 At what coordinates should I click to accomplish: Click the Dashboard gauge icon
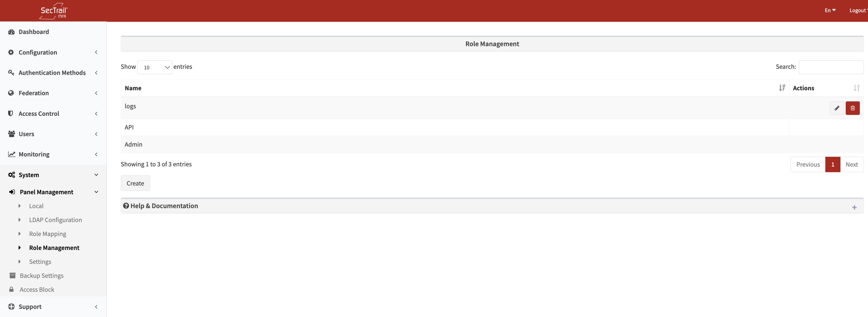11,32
